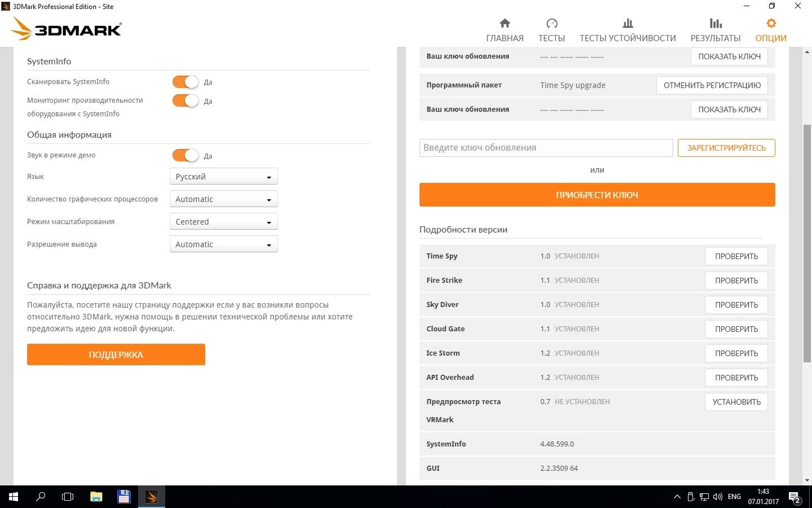Go to the РЕЗУЛЬТАТЫ tab
Image resolution: width=812 pixels, height=508 pixels.
pyautogui.click(x=716, y=30)
